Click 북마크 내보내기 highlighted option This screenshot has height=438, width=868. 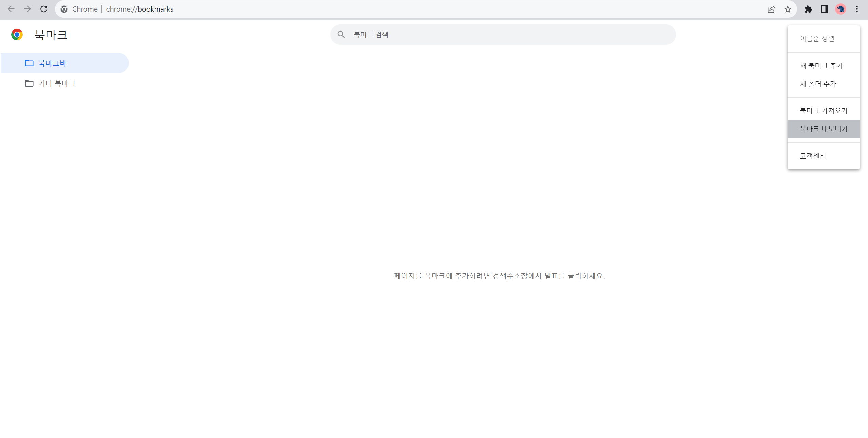pyautogui.click(x=823, y=128)
